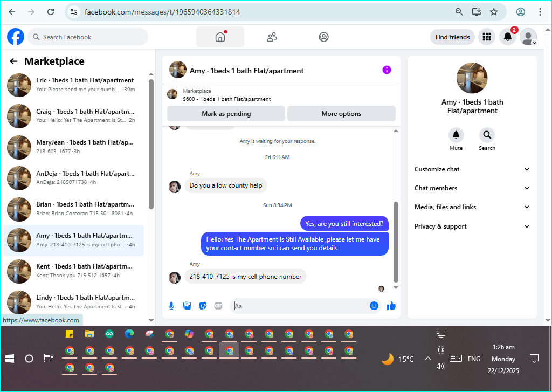552x392 pixels.
Task: Open File Explorer from taskbar
Action: (89, 334)
